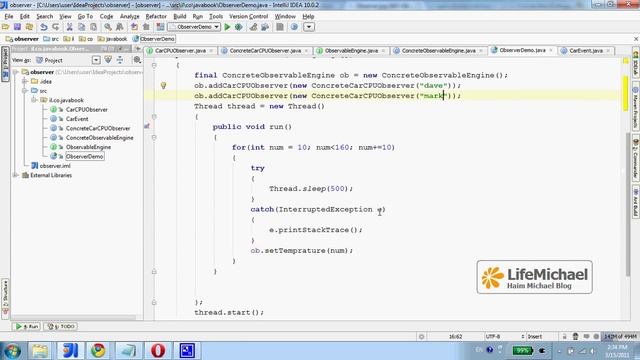Collapse the src folder in project tree

pos(25,91)
